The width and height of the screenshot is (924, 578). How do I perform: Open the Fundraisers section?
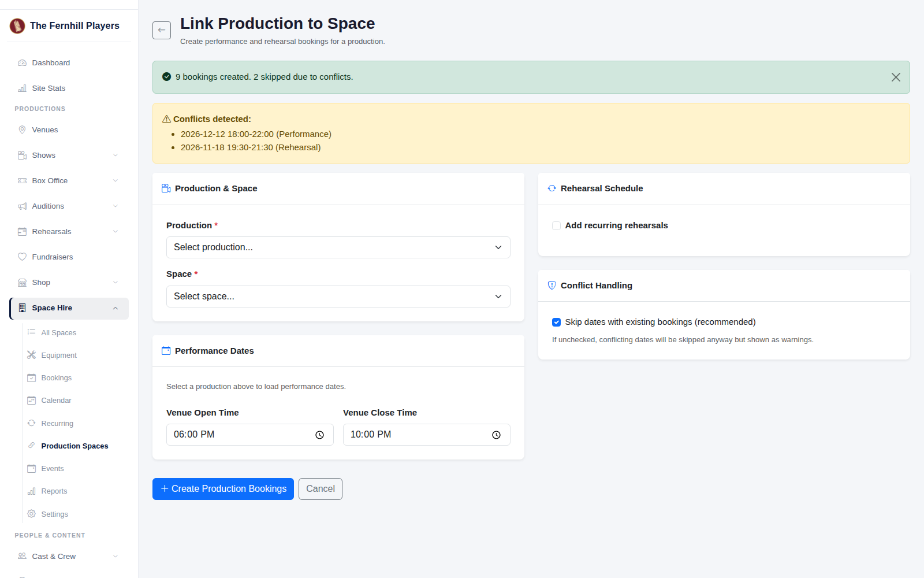69,257
